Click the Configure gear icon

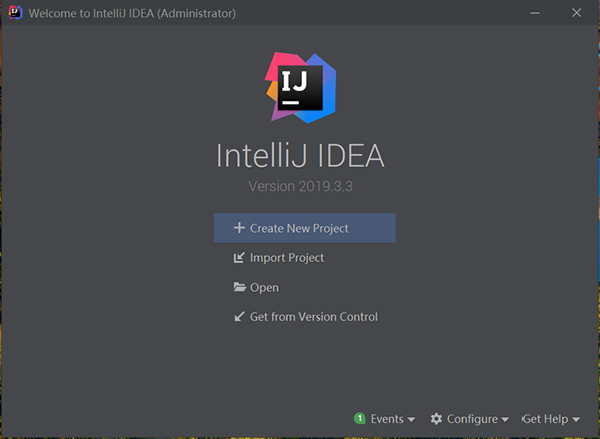(x=437, y=419)
